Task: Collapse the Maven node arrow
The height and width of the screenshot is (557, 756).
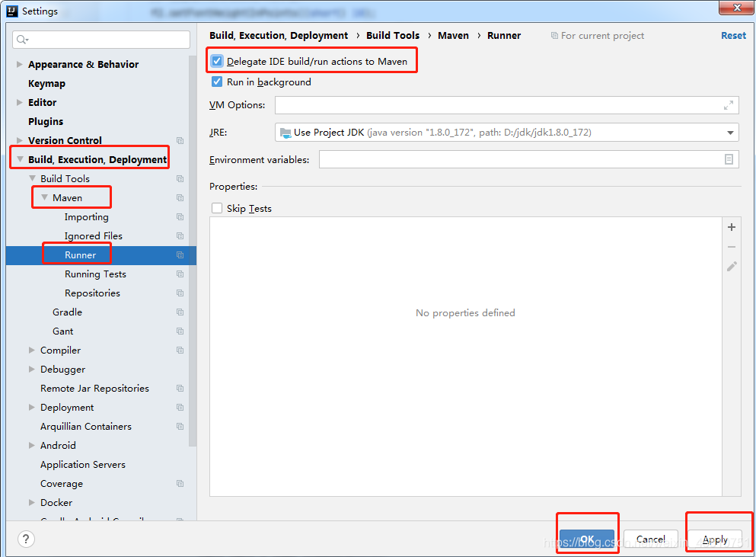Action: point(44,197)
